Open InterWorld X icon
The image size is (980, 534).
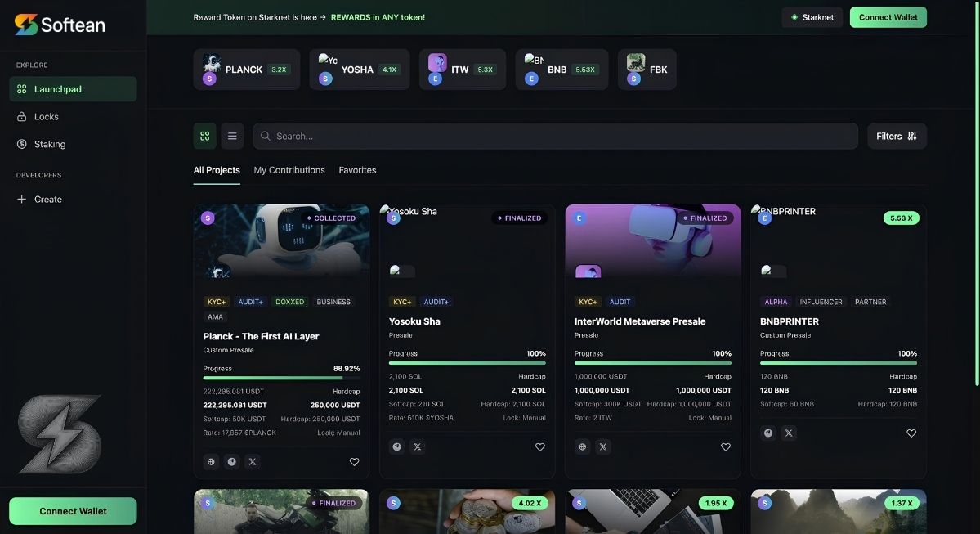click(x=603, y=446)
